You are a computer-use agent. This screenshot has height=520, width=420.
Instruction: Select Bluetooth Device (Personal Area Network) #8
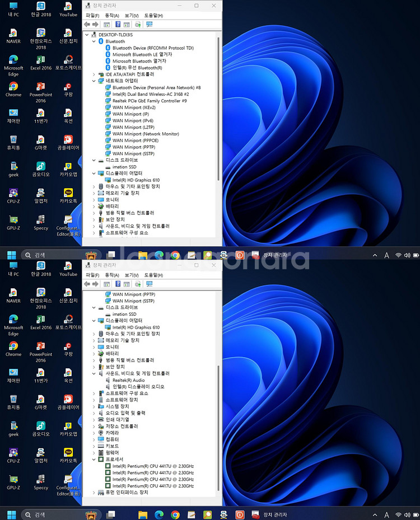[156, 87]
